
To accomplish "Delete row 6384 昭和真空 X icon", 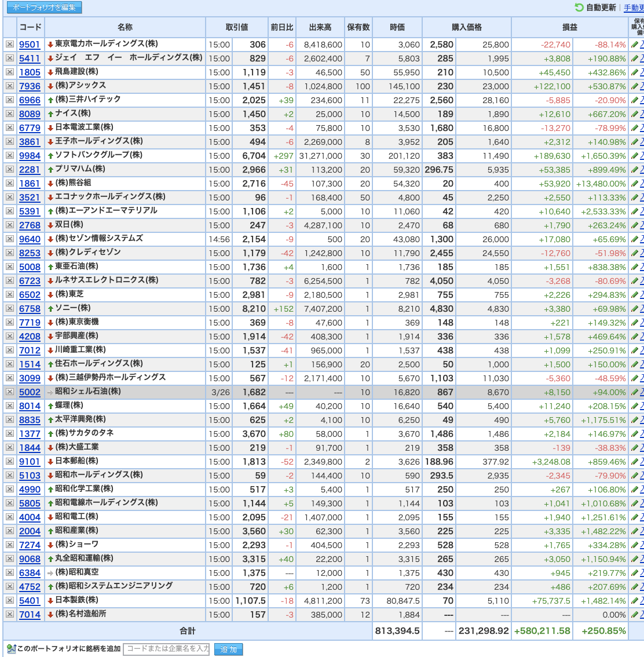I will tap(10, 573).
